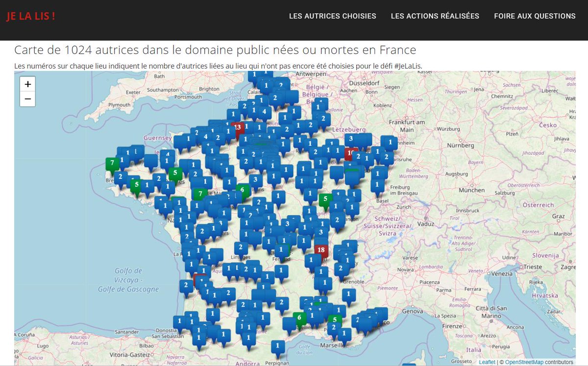Screen dimensions: 588x366
Task: Select blue 1 marker nearest San Sebastián
Action: pyautogui.click(x=180, y=323)
